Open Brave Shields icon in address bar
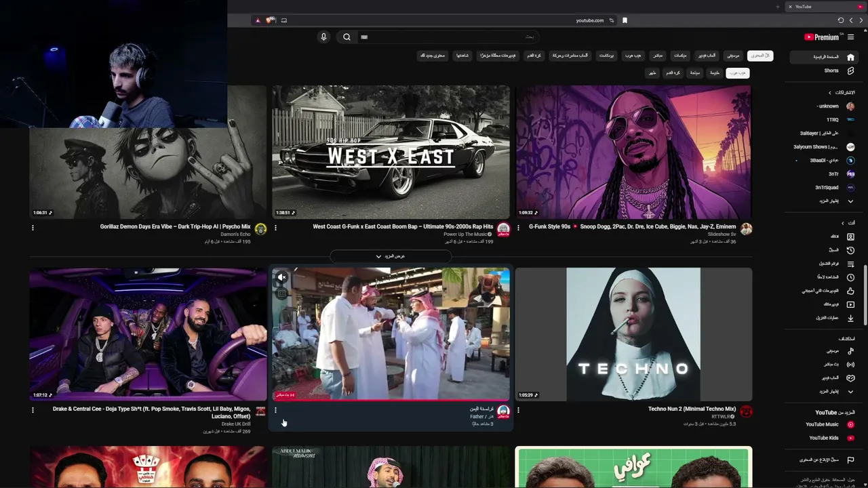868x488 pixels. [270, 20]
